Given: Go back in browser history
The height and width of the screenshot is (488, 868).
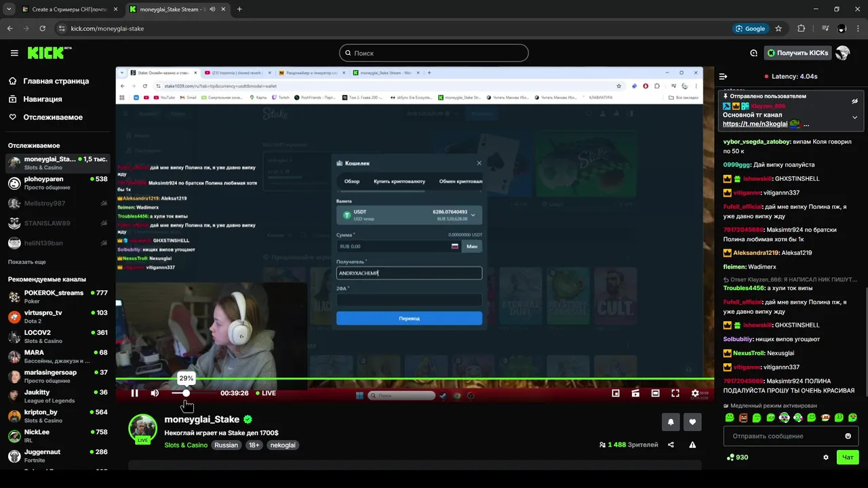Looking at the screenshot, I should click(x=9, y=28).
